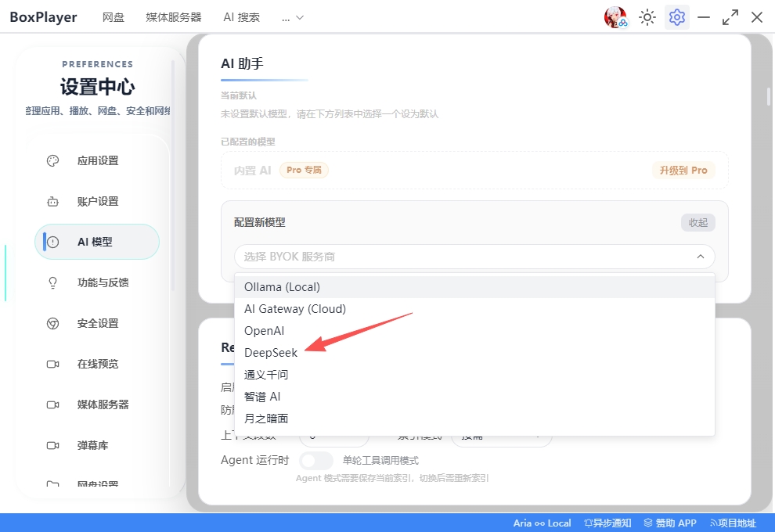Image resolution: width=775 pixels, height=532 pixels.
Task: Select AI 模型 in settings sidebar
Action: (x=97, y=242)
